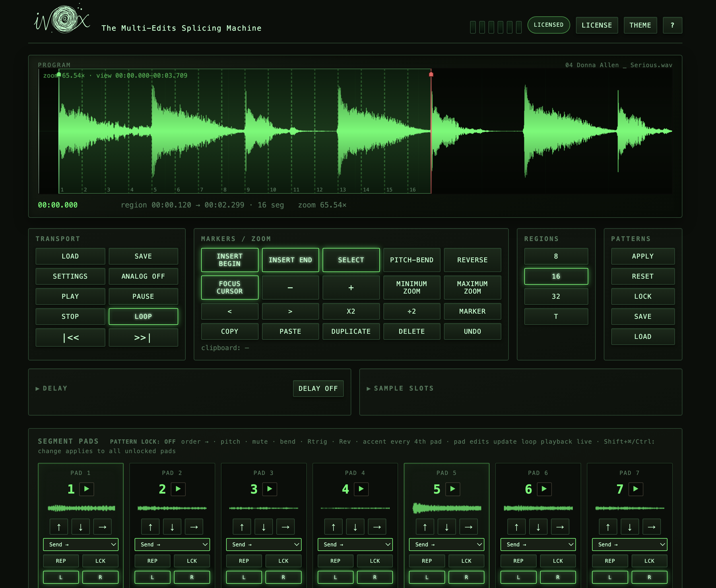Open Pad 6 Send dropdown

[538, 544]
